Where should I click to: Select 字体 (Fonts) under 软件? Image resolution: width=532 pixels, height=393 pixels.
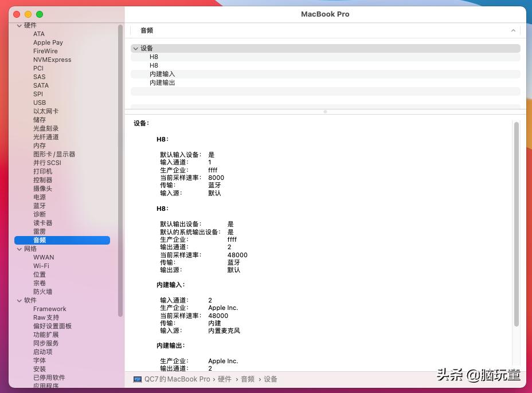[39, 360]
